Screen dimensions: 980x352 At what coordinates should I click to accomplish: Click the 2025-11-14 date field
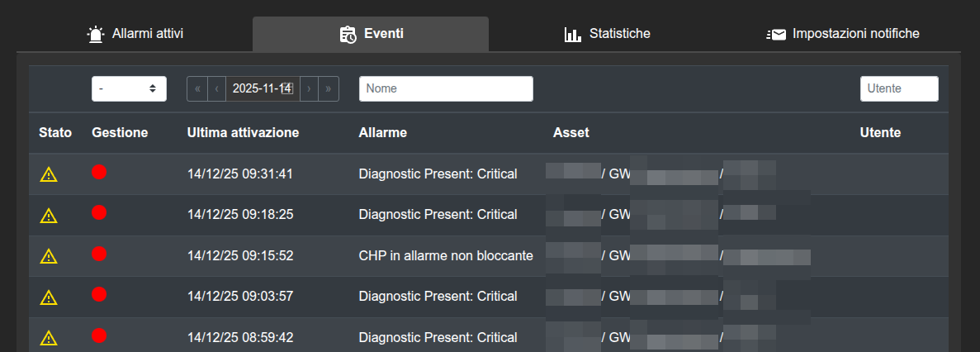click(254, 88)
